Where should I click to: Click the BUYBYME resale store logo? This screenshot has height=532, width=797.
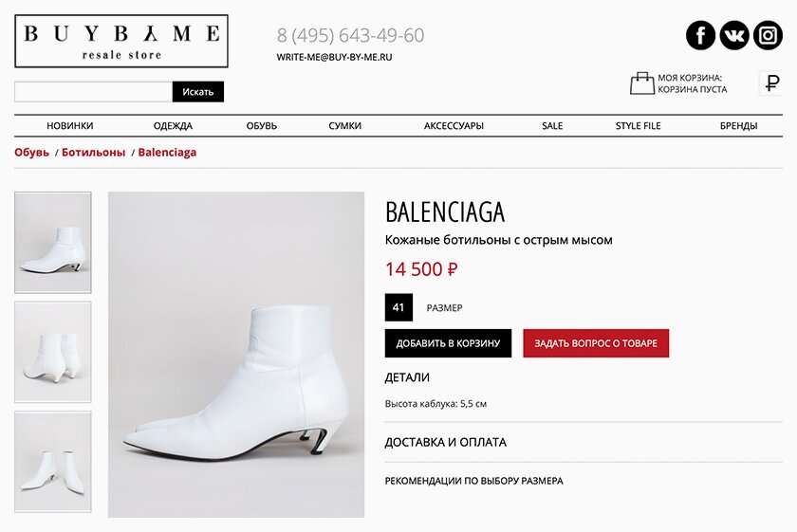121,41
